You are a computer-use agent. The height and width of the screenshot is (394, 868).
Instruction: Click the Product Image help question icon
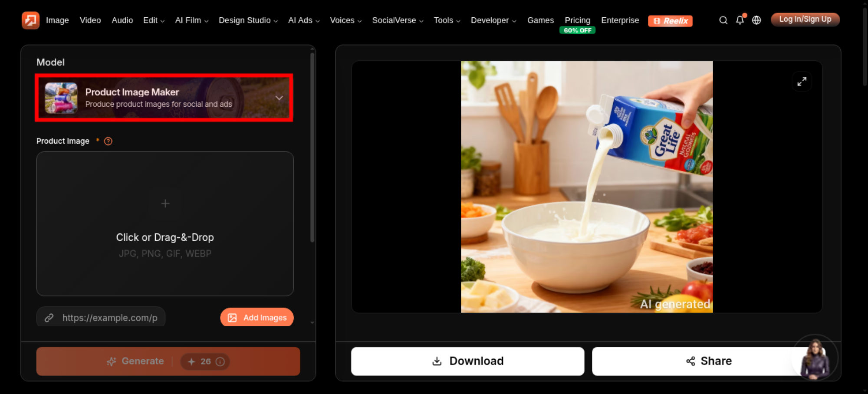(108, 141)
